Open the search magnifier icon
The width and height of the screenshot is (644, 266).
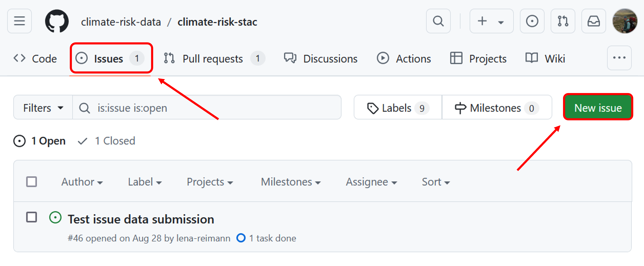click(x=438, y=21)
